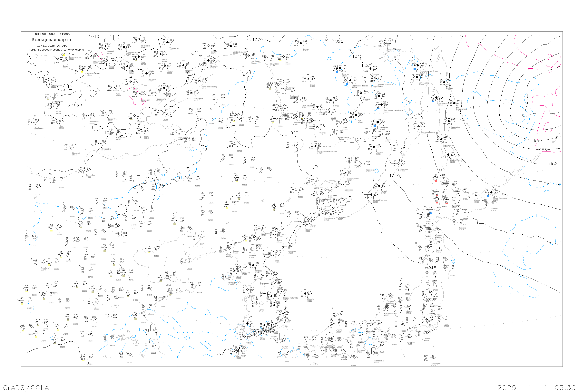Click the 'Зея 31300' station label
The image size is (588, 392).
pyautogui.click(x=288, y=63)
